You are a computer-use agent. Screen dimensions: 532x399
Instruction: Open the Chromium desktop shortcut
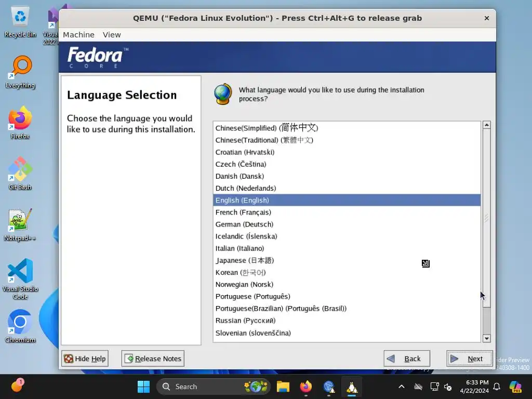pyautogui.click(x=20, y=326)
